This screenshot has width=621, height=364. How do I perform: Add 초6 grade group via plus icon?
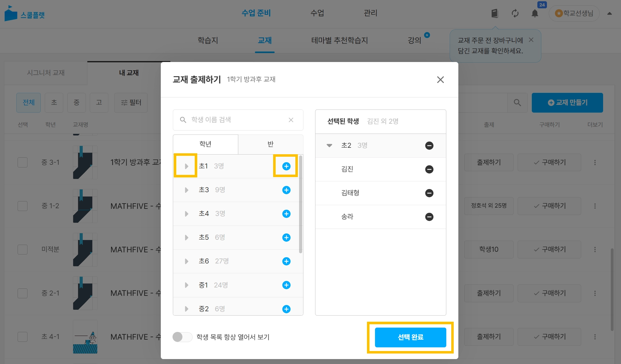click(x=286, y=261)
